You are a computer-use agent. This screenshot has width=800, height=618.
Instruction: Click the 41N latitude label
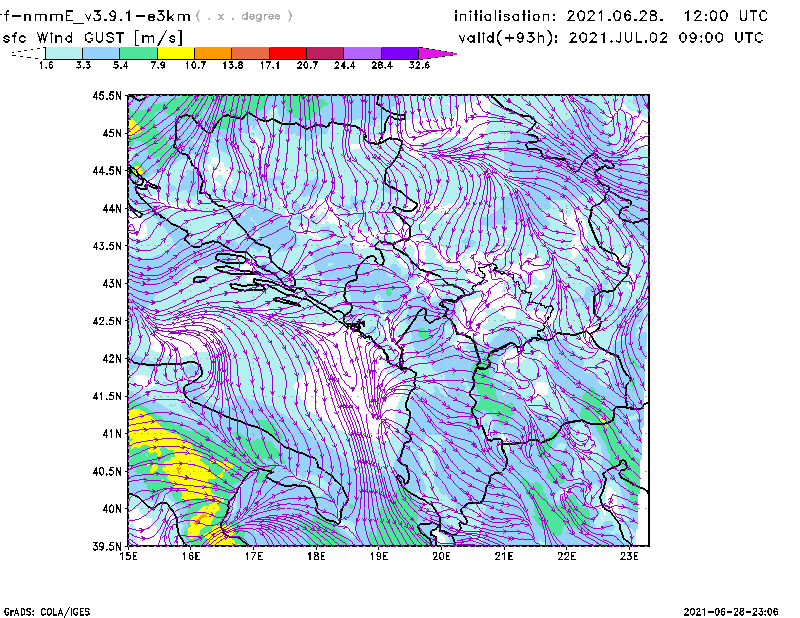(112, 434)
